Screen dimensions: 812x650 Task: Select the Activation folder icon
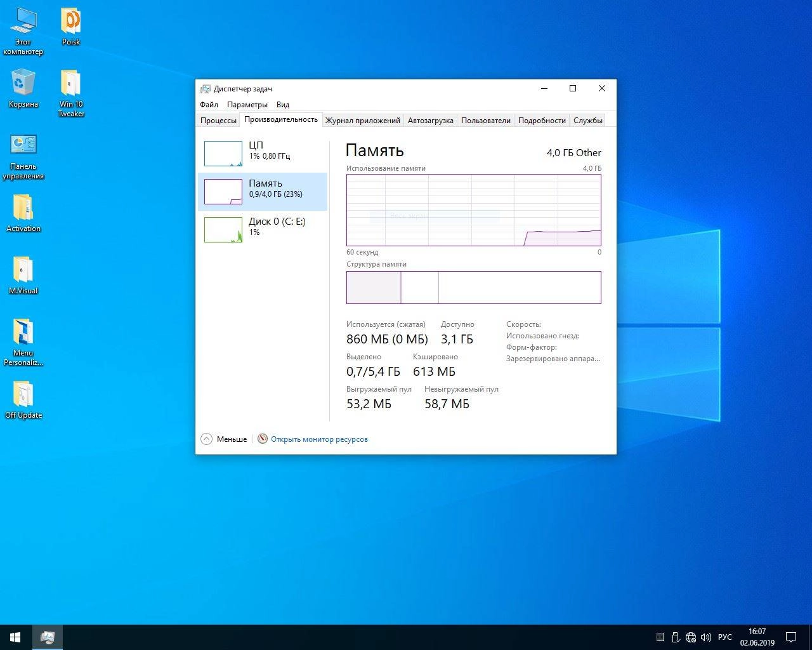click(x=23, y=213)
